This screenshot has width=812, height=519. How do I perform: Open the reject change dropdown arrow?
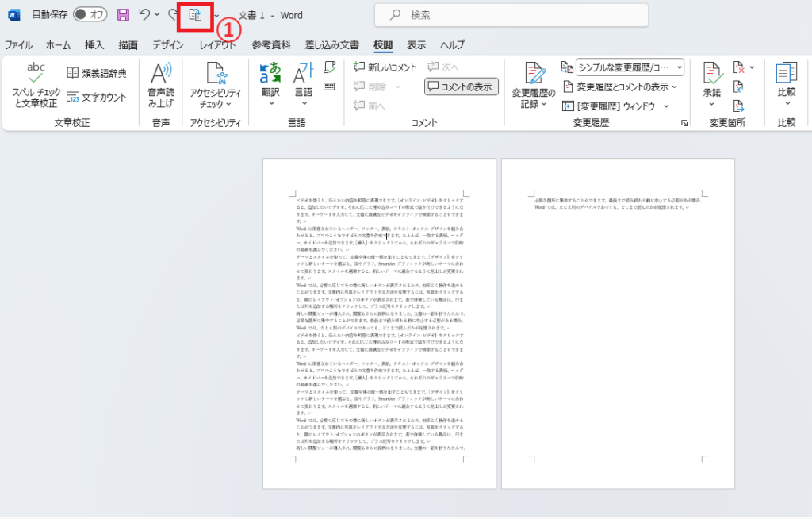click(x=752, y=67)
